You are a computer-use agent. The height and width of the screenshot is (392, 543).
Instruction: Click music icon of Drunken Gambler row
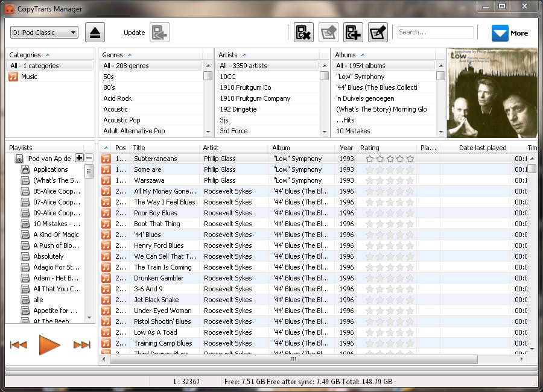tap(106, 278)
